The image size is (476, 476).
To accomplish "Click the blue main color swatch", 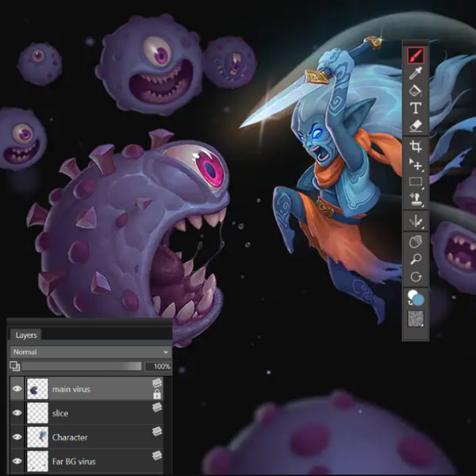I will point(418,301).
